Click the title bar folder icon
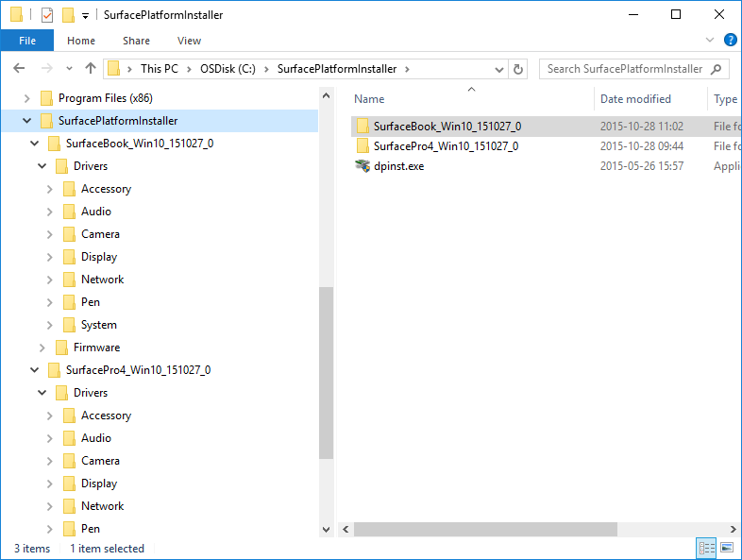The image size is (742, 560). point(16,15)
